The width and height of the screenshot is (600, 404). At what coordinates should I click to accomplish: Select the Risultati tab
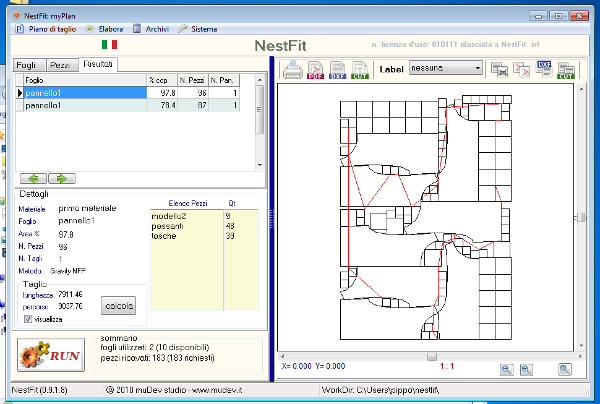coord(98,64)
